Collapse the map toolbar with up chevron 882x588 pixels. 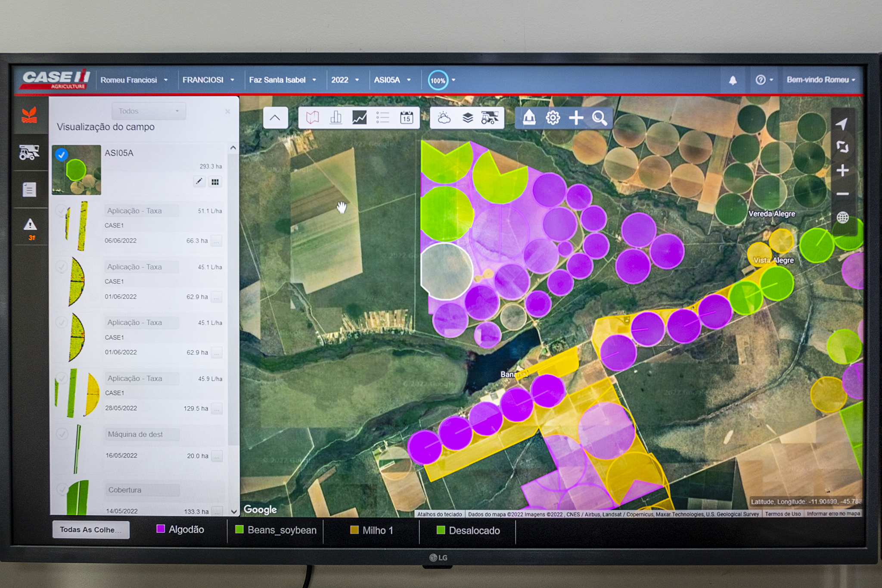click(275, 118)
